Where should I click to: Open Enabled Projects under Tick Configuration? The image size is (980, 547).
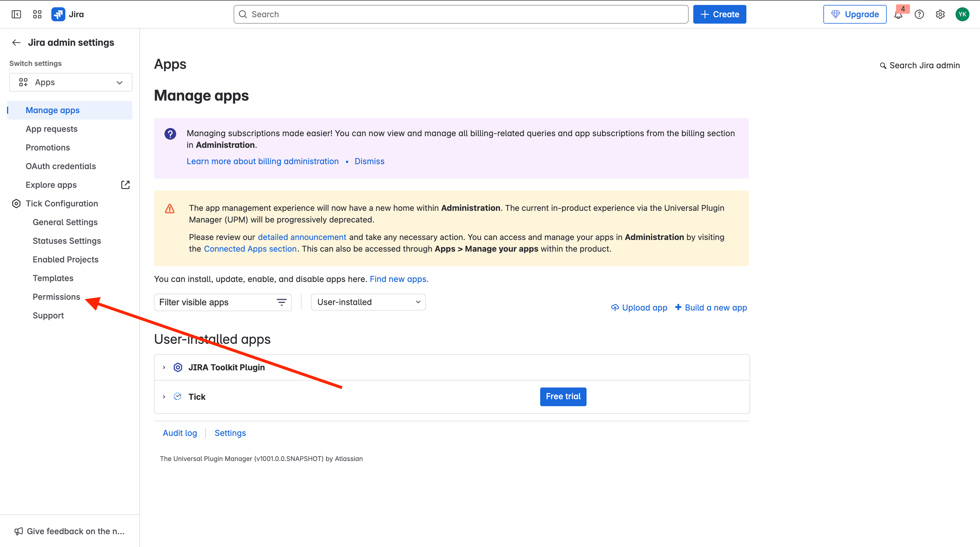[65, 260]
